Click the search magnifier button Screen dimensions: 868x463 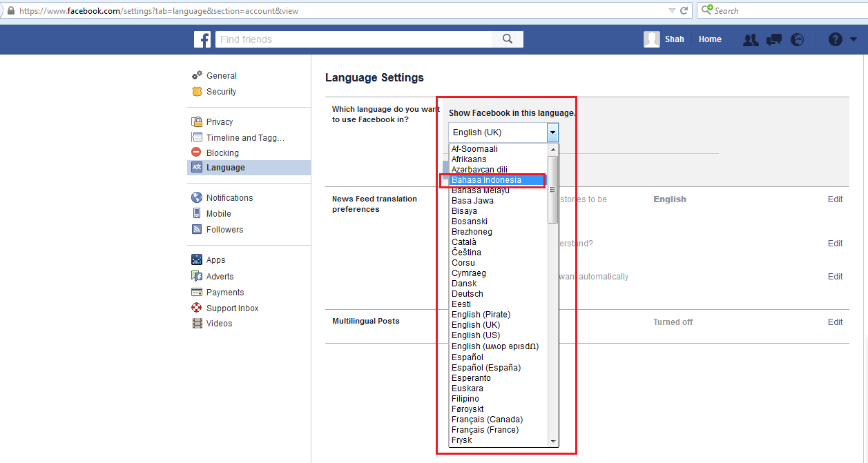coord(508,39)
